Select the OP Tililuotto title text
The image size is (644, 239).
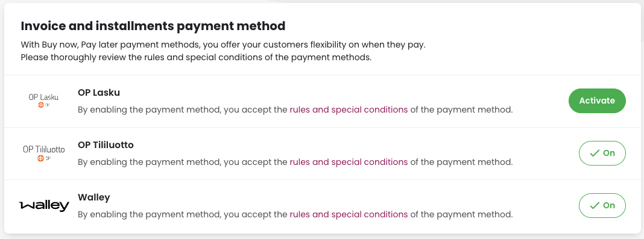[106, 145]
